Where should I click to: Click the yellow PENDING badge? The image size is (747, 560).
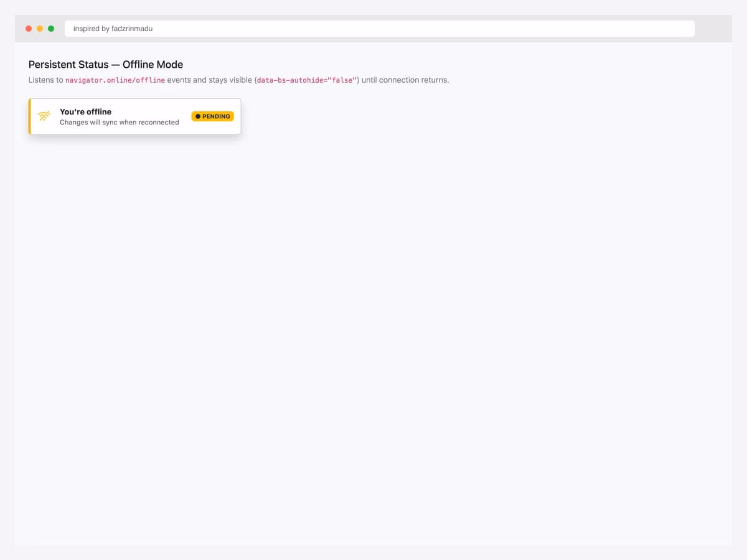212,116
